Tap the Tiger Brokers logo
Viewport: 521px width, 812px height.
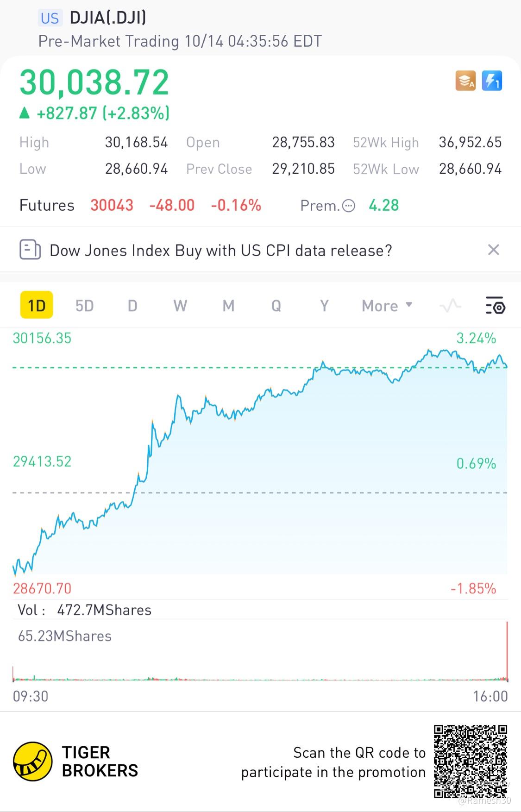click(32, 762)
